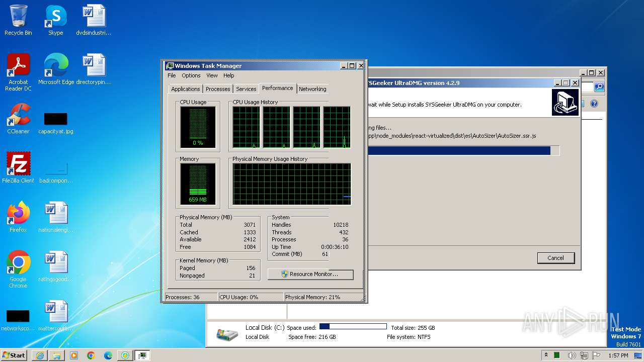Click the installer progress bar
Image resolution: width=644 pixels, height=362 pixels.
tap(463, 150)
